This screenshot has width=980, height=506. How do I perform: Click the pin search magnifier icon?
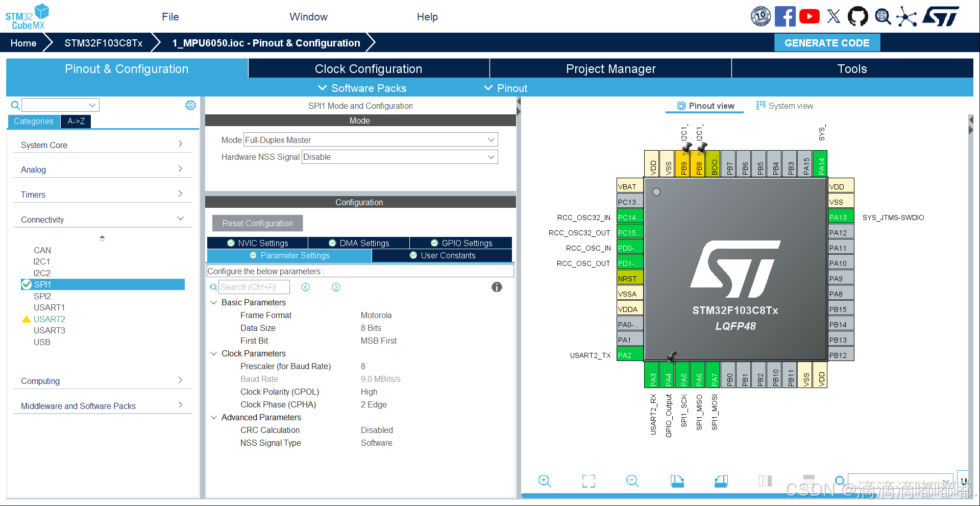(x=840, y=480)
